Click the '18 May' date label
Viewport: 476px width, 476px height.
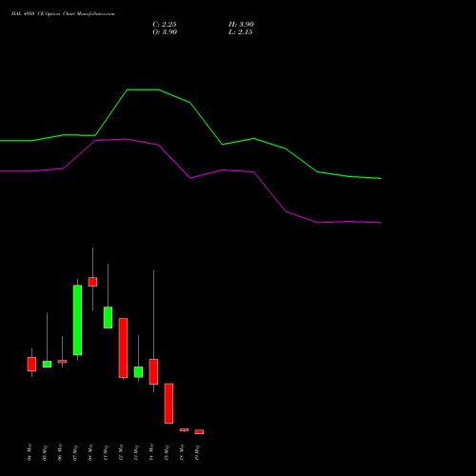(x=182, y=452)
